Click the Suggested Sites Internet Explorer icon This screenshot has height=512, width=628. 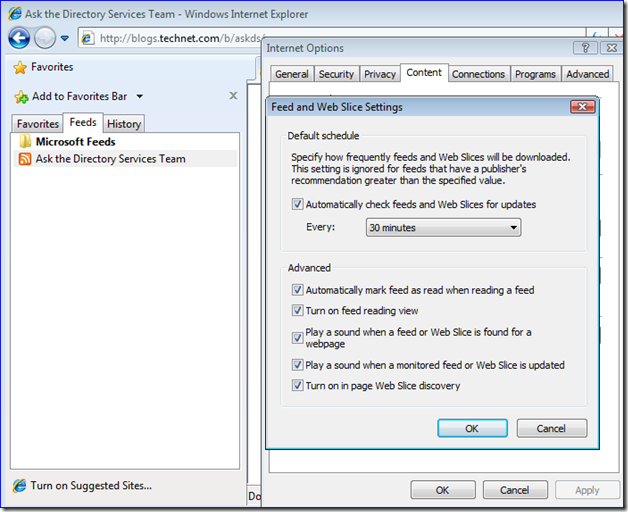tap(19, 486)
